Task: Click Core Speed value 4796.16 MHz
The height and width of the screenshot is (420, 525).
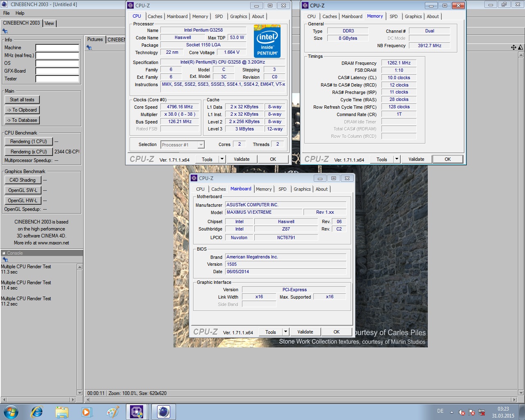Action: (x=180, y=107)
